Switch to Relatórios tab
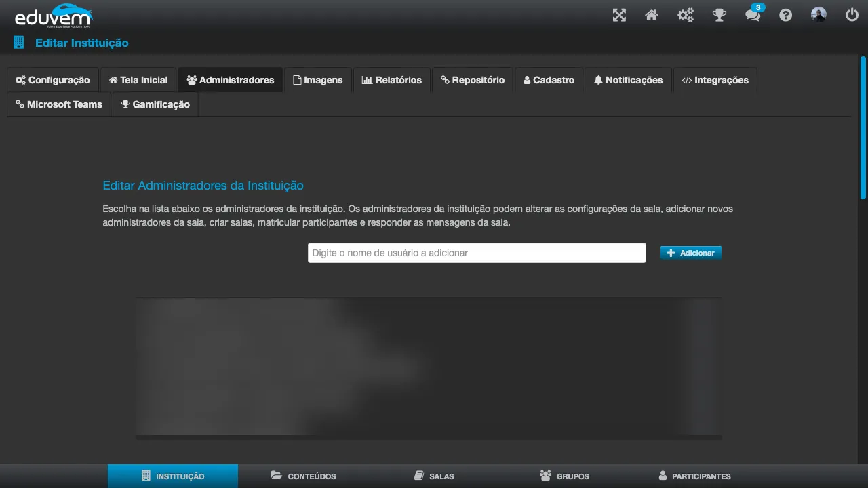This screenshot has width=868, height=488. point(392,80)
